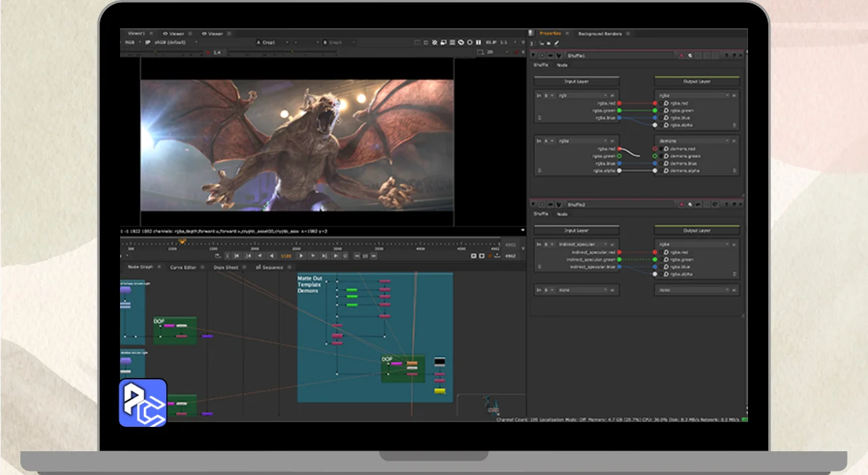The width and height of the screenshot is (868, 475).
Task: Toggle the rgba.green input channel of In A
Action: (x=619, y=156)
